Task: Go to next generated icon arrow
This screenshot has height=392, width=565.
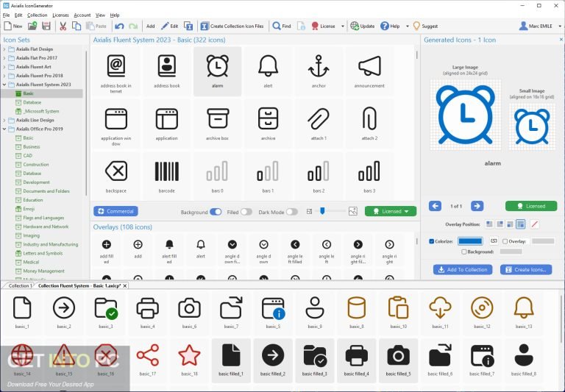Action: pyautogui.click(x=477, y=206)
